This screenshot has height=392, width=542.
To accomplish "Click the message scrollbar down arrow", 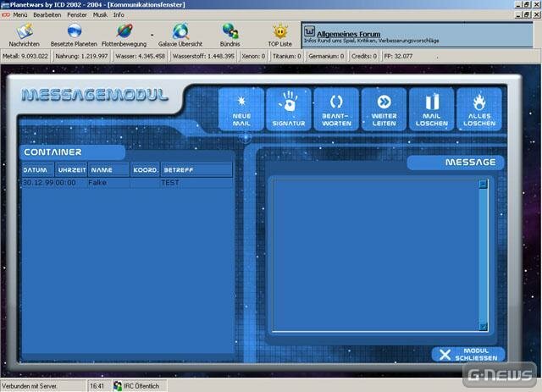I will [x=484, y=326].
